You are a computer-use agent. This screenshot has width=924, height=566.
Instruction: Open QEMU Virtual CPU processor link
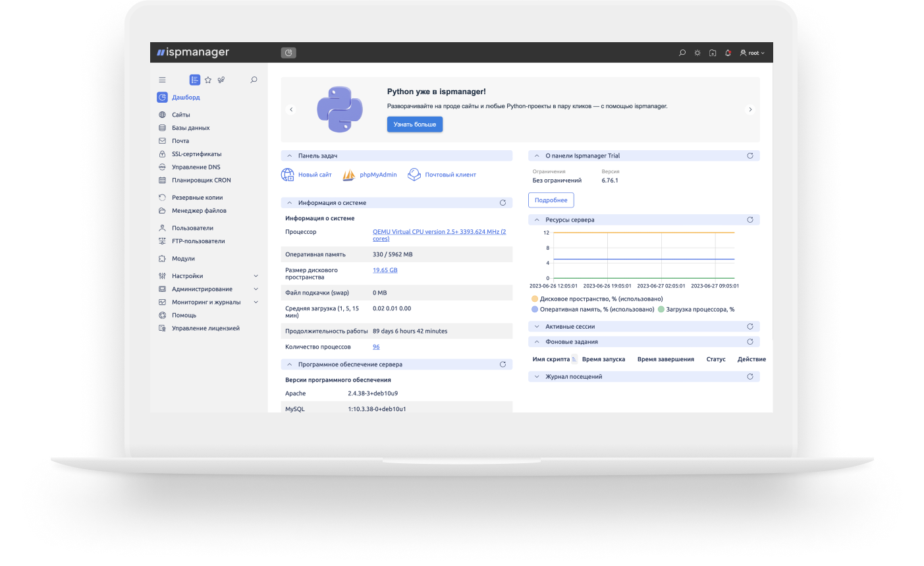pyautogui.click(x=439, y=235)
